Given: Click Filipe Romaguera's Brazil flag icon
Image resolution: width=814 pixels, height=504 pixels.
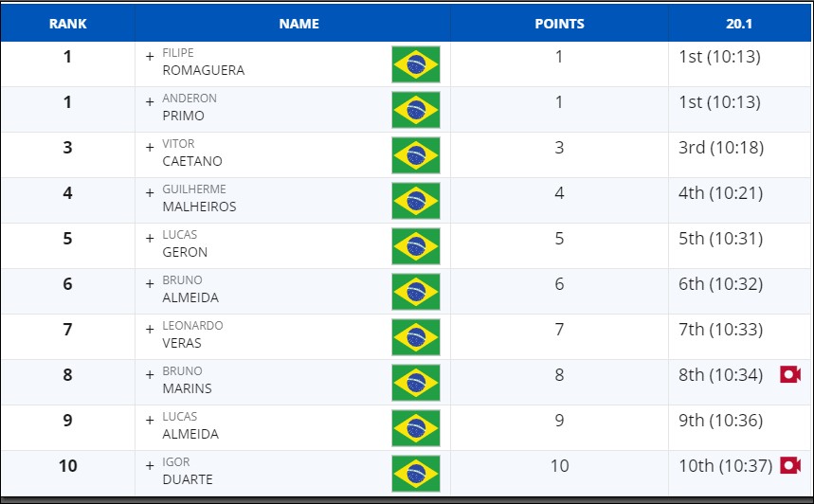Looking at the screenshot, I should click(416, 64).
